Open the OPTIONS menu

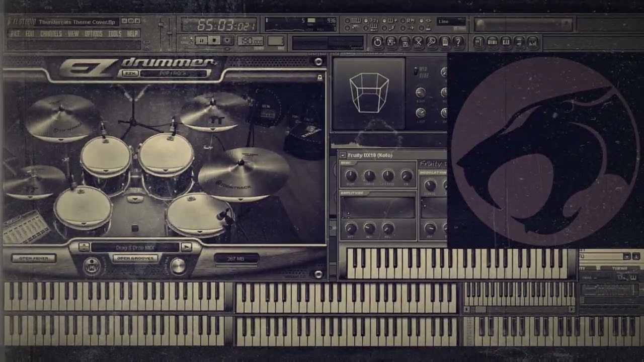[x=93, y=34]
